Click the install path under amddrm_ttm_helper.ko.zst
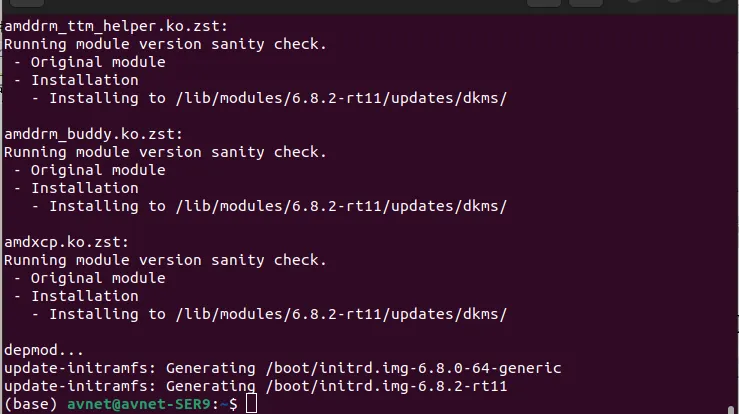This screenshot has width=739, height=414. click(338, 98)
